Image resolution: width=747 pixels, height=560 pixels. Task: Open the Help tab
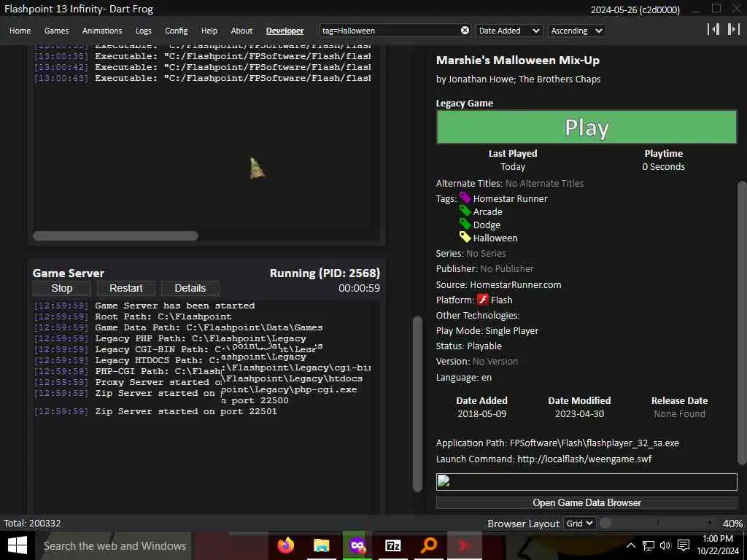pyautogui.click(x=209, y=31)
